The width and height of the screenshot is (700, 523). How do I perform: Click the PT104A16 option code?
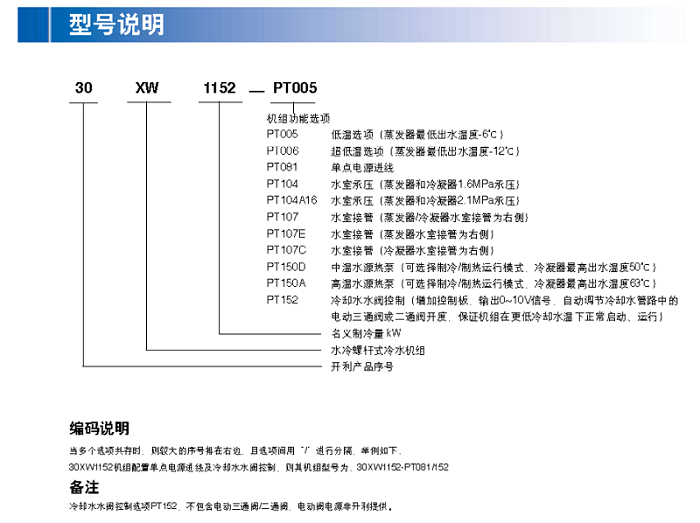(x=291, y=200)
